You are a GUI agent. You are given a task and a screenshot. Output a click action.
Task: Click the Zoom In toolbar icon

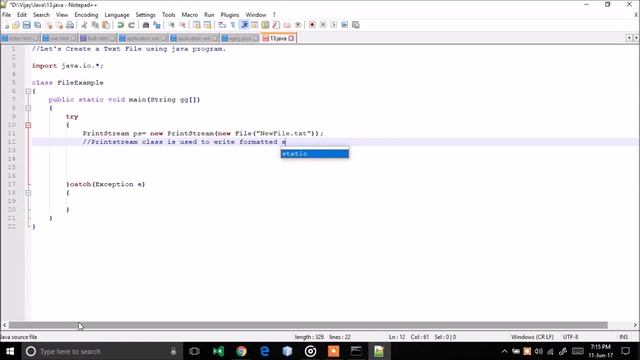tap(171, 25)
